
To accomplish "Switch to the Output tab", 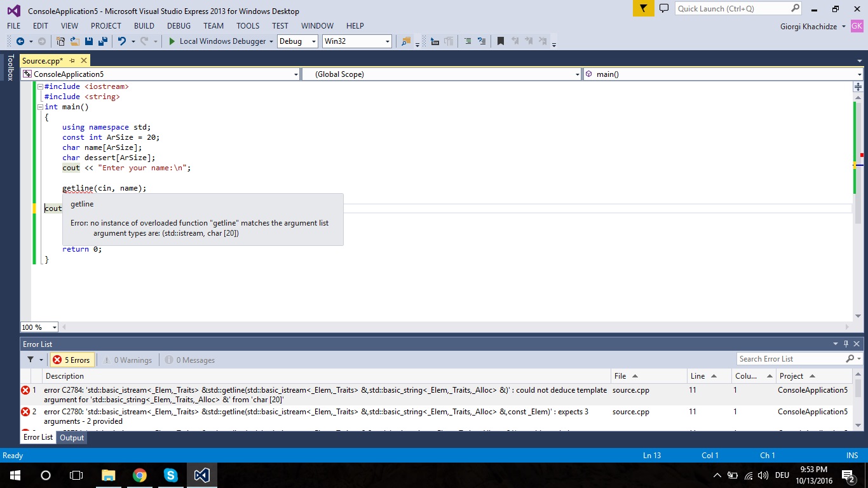I will 71,437.
